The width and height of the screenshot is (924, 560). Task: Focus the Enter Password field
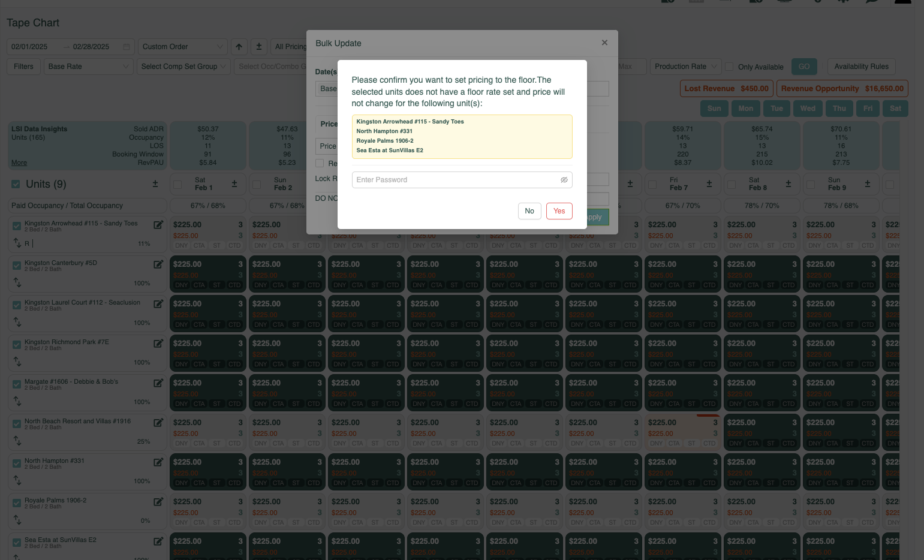pyautogui.click(x=462, y=180)
